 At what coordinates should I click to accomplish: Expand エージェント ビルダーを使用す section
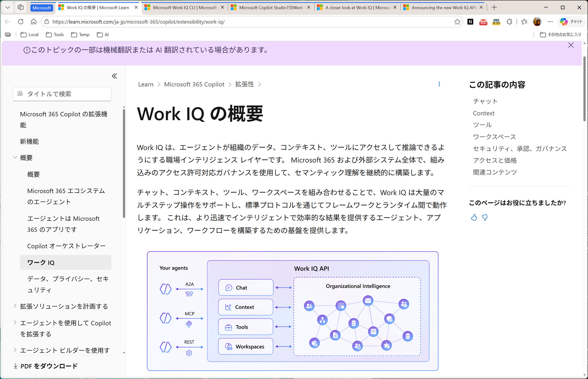(x=15, y=350)
